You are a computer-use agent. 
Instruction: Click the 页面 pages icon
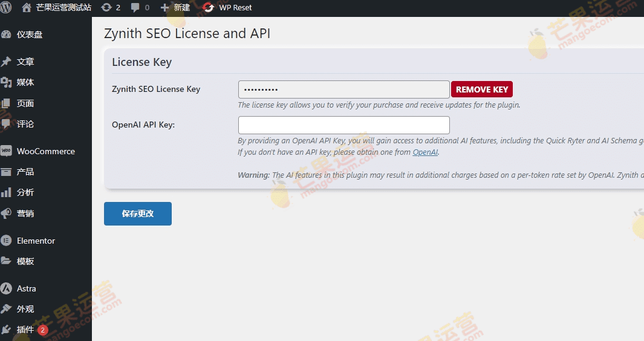pos(6,103)
